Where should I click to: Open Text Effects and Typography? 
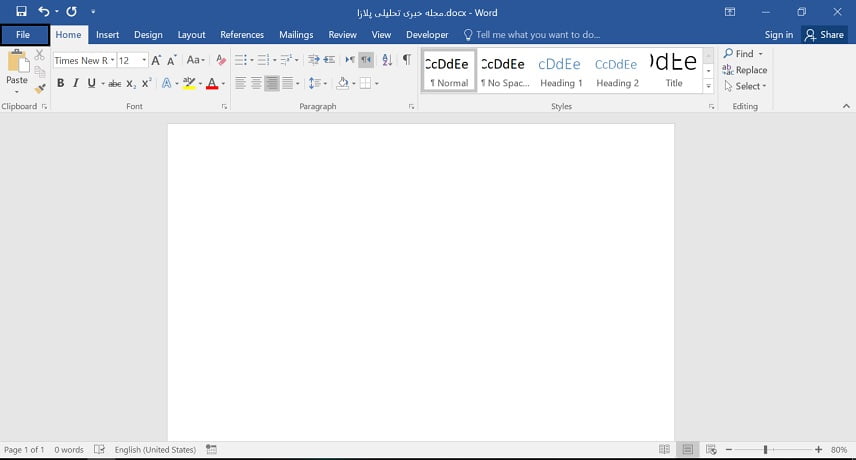167,83
